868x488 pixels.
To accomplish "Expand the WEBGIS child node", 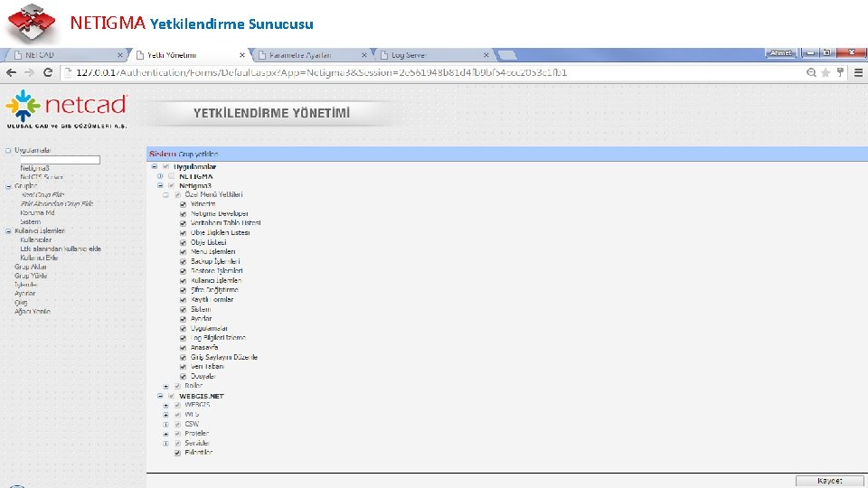I will click(x=165, y=405).
